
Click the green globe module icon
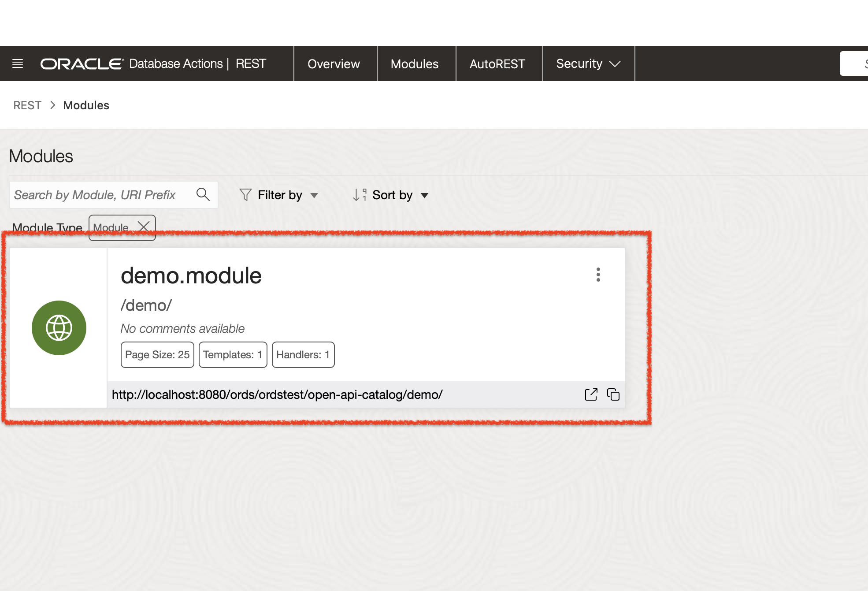pos(59,328)
